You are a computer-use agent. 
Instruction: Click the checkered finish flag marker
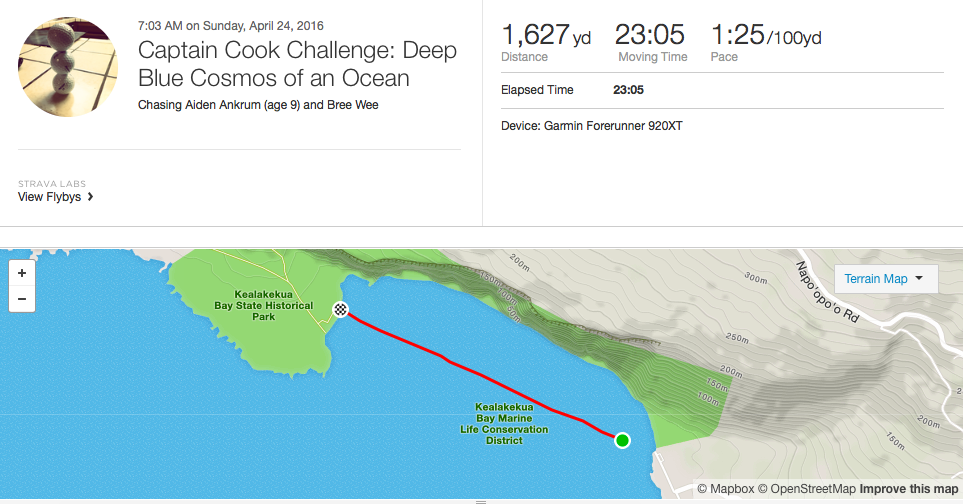tap(341, 309)
